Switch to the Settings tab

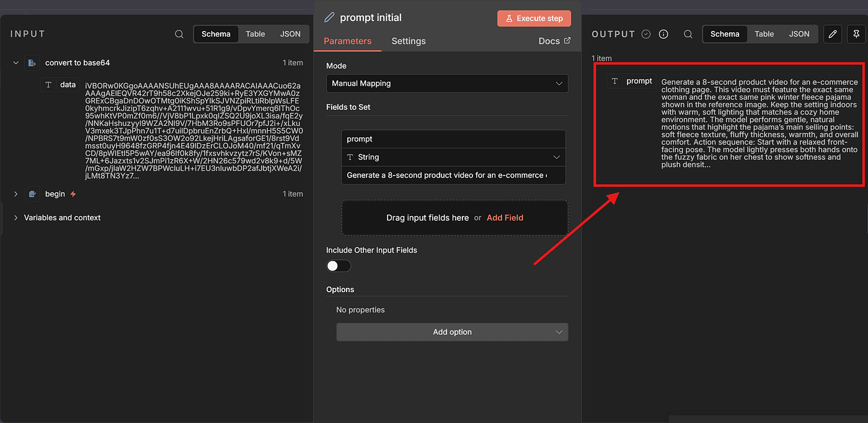point(409,41)
